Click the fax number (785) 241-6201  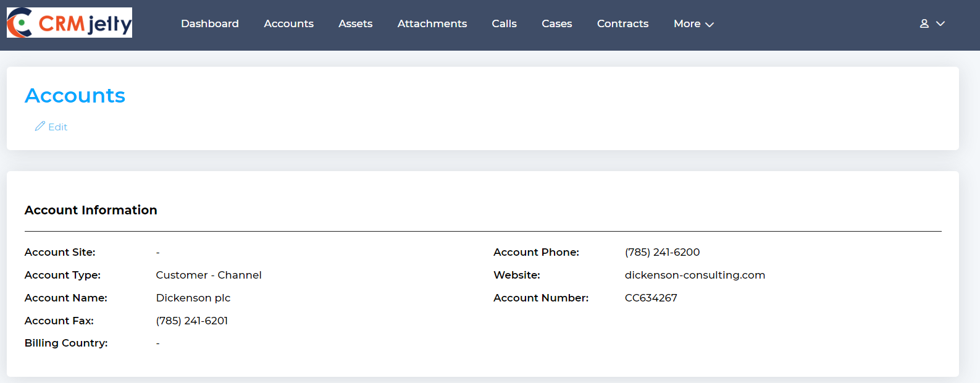[x=191, y=321]
